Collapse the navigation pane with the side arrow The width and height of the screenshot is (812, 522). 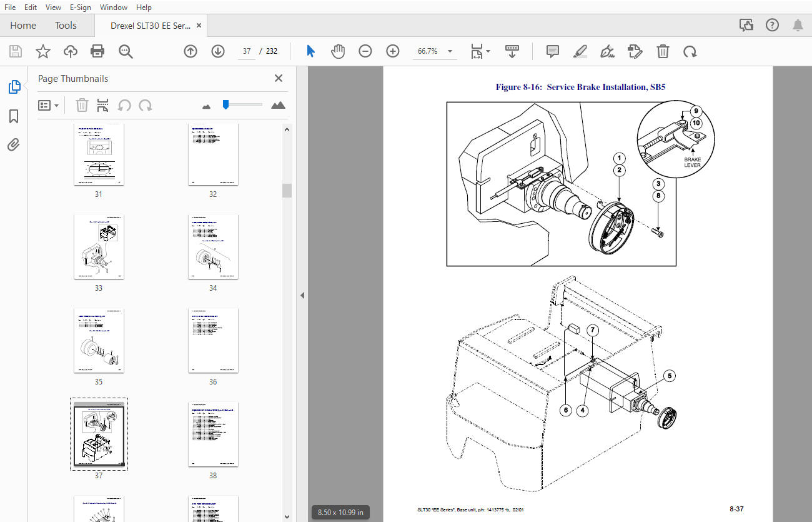302,295
